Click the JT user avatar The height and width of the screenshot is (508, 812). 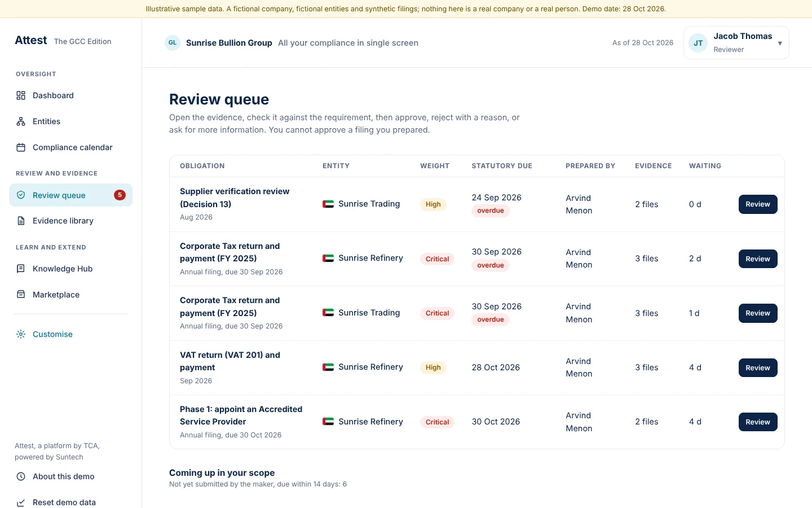(698, 43)
